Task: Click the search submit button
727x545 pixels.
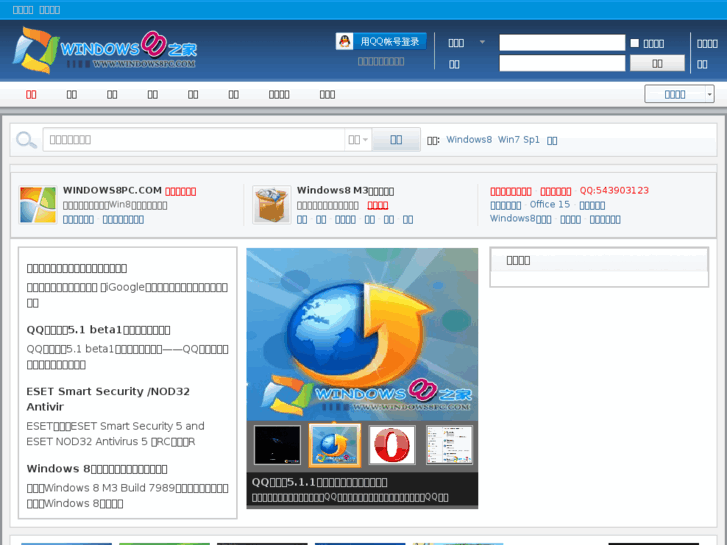Action: 396,140
